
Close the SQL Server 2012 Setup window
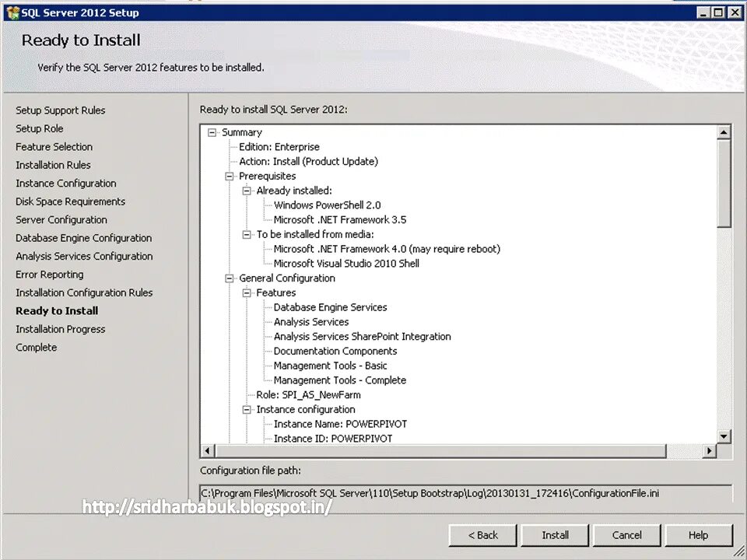[735, 13]
